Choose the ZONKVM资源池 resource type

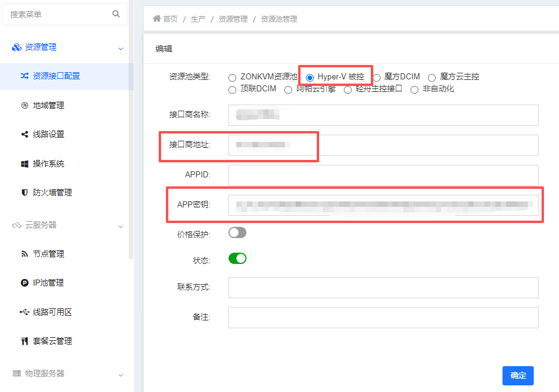(x=232, y=76)
